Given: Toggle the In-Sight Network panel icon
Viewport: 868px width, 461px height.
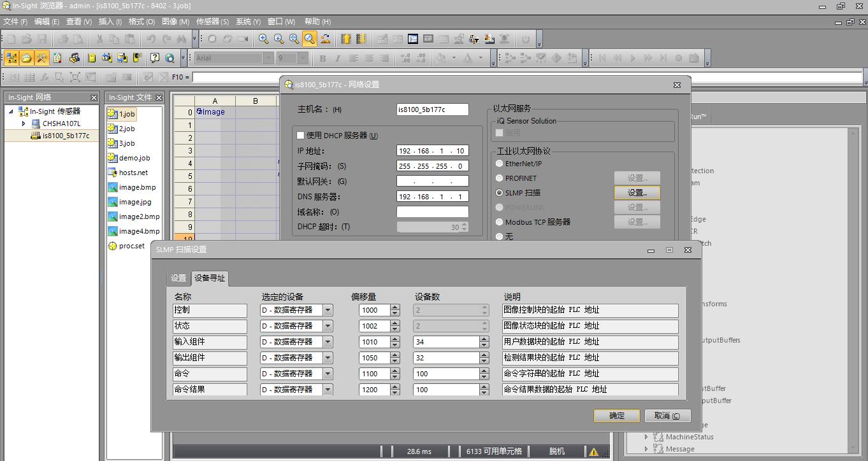Looking at the screenshot, I should tap(11, 58).
